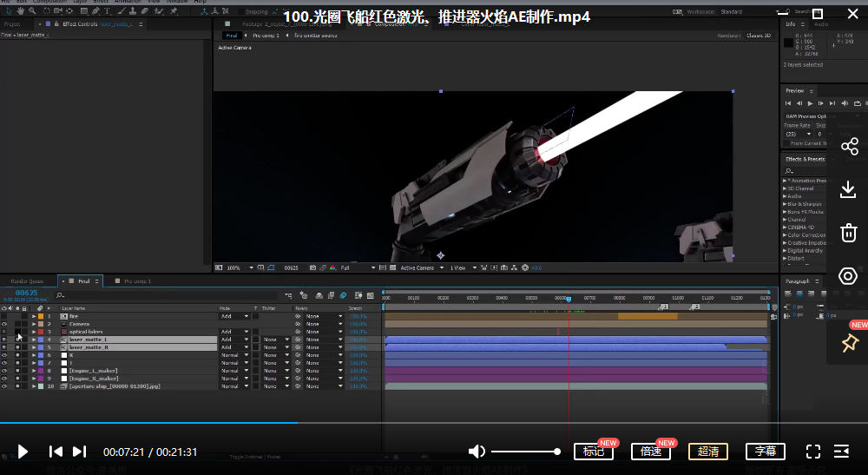Click the 标记 mark button
868x475 pixels.
594,452
